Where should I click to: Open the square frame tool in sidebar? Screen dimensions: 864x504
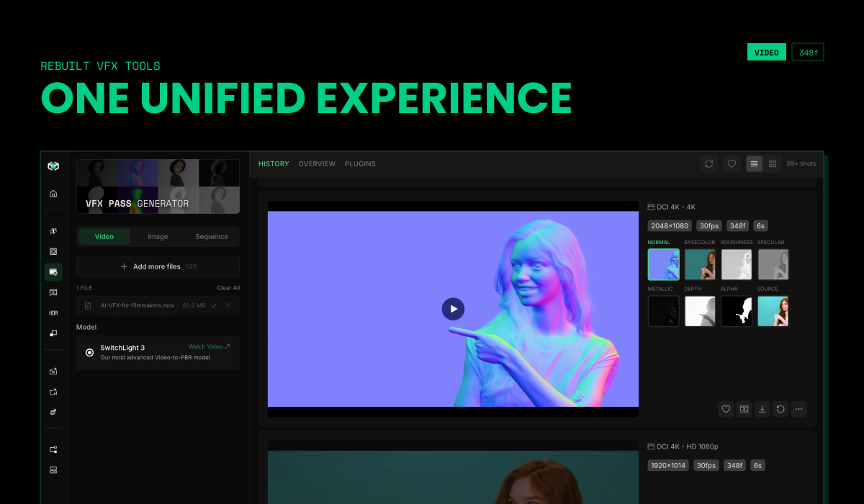pos(53,251)
